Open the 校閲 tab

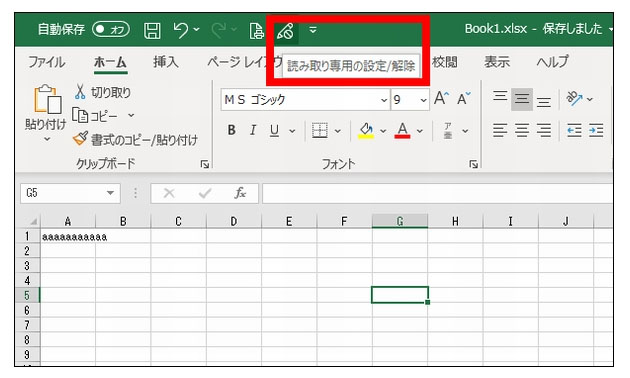point(445,62)
